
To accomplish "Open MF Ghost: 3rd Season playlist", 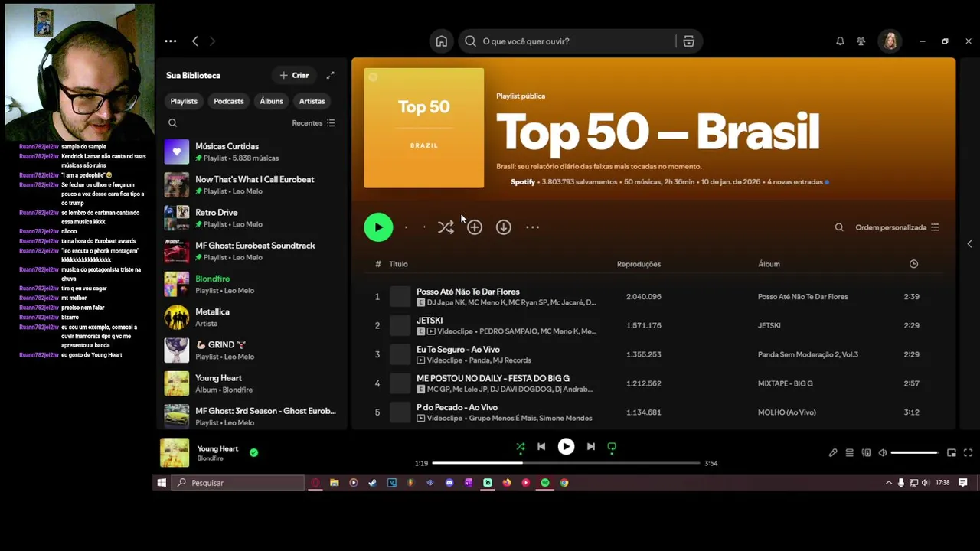I will pos(250,416).
